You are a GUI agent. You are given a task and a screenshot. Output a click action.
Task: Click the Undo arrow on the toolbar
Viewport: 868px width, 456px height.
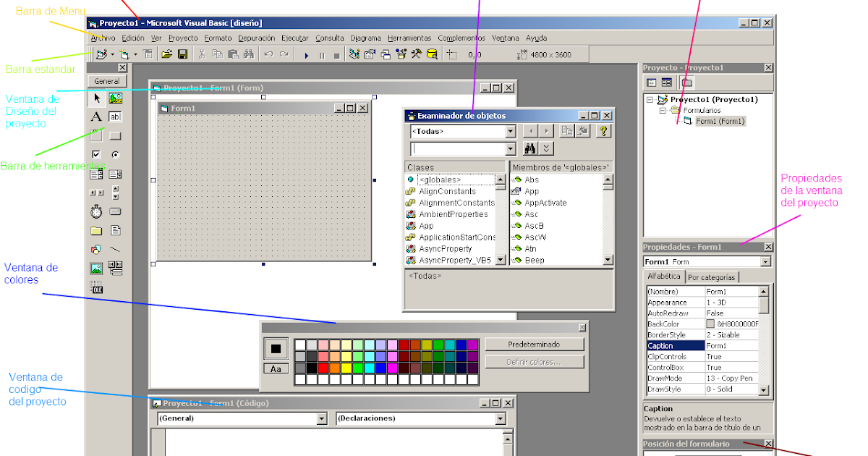click(268, 53)
